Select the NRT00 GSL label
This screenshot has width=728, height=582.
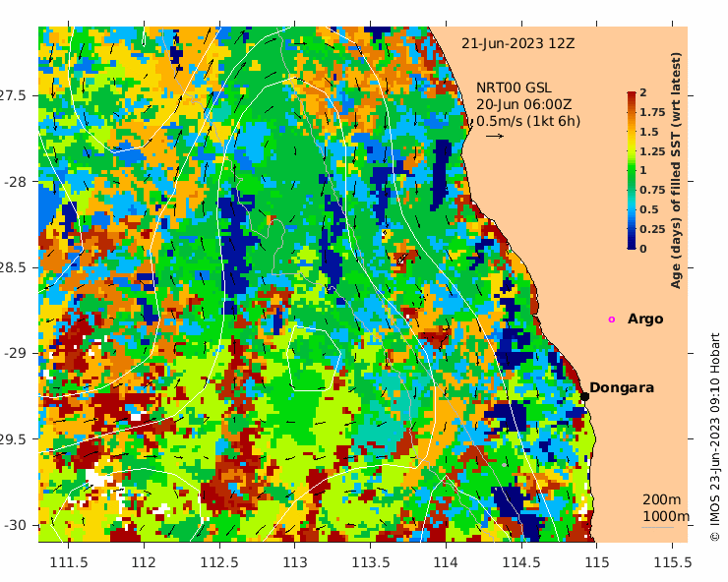(x=514, y=87)
